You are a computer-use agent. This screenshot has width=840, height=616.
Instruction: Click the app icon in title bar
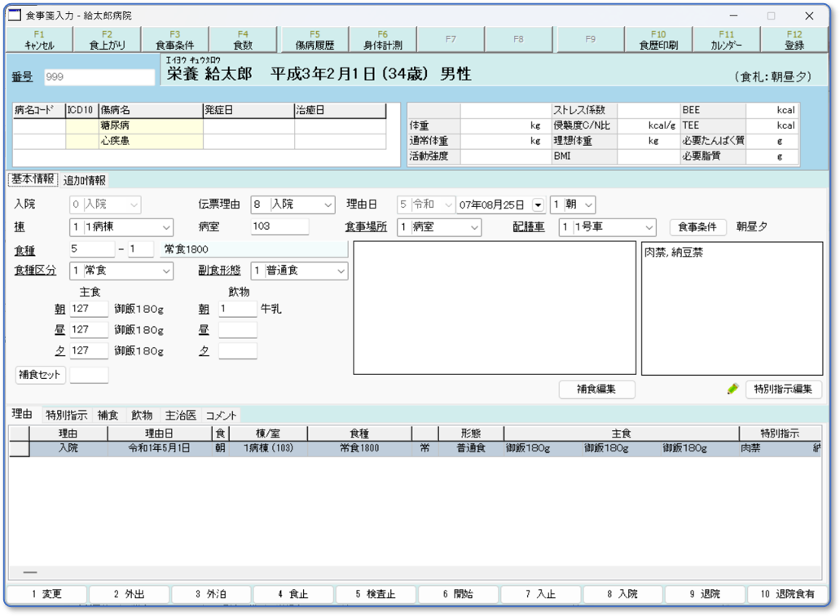tap(14, 15)
